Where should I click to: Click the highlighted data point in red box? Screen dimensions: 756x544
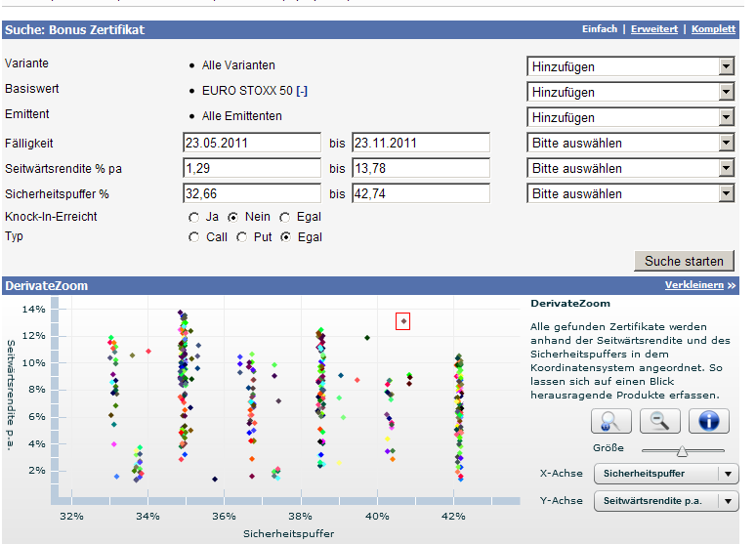point(403,321)
